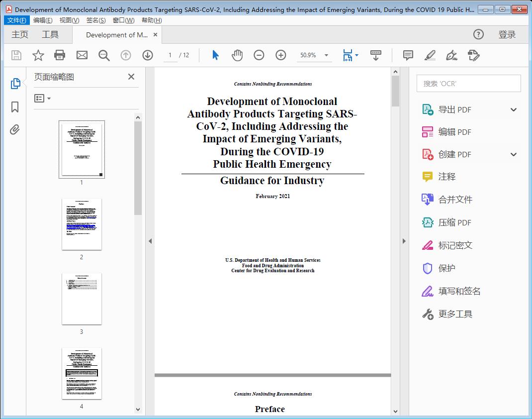532x419 pixels.
Task: Expand the 创建 PDF options chevron
Action: tap(514, 154)
